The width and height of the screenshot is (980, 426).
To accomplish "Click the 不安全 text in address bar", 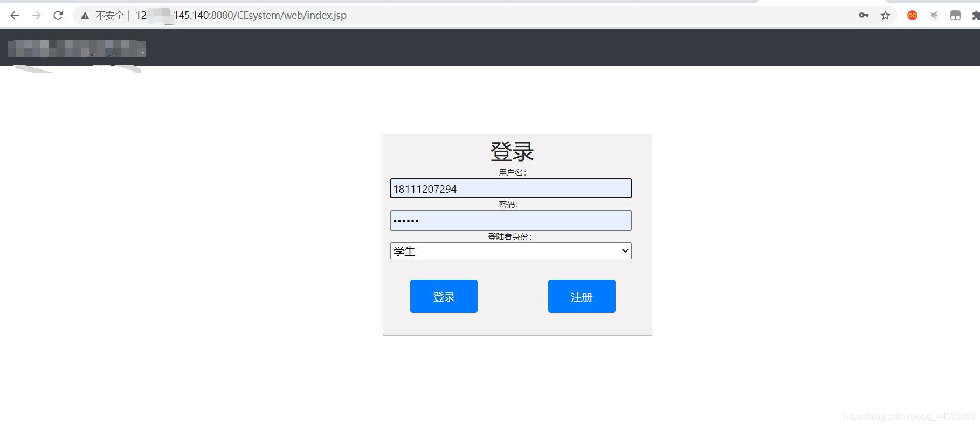I will [109, 16].
